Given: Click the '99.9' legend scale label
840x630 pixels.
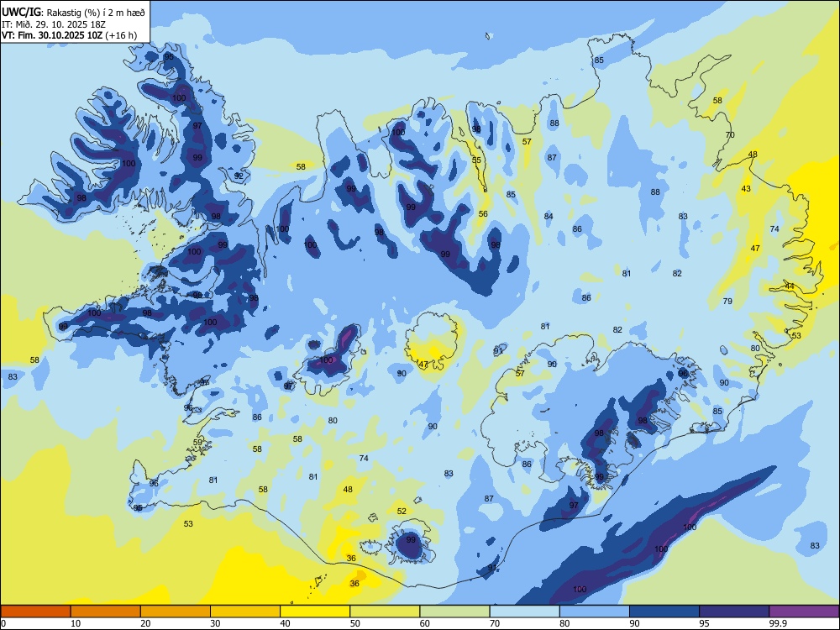Looking at the screenshot, I should pos(777,623).
